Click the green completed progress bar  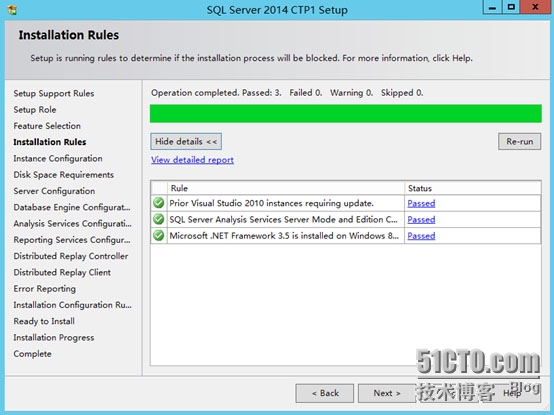coord(346,113)
